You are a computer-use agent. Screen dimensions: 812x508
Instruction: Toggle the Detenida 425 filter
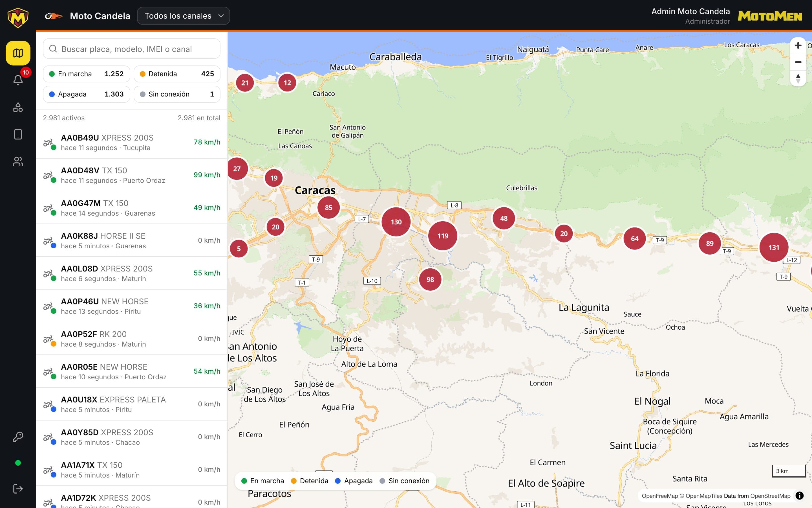pyautogui.click(x=177, y=74)
